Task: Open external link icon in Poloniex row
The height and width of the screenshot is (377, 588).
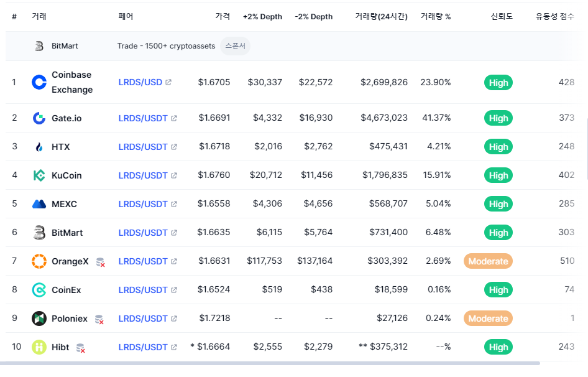Action: tap(174, 319)
